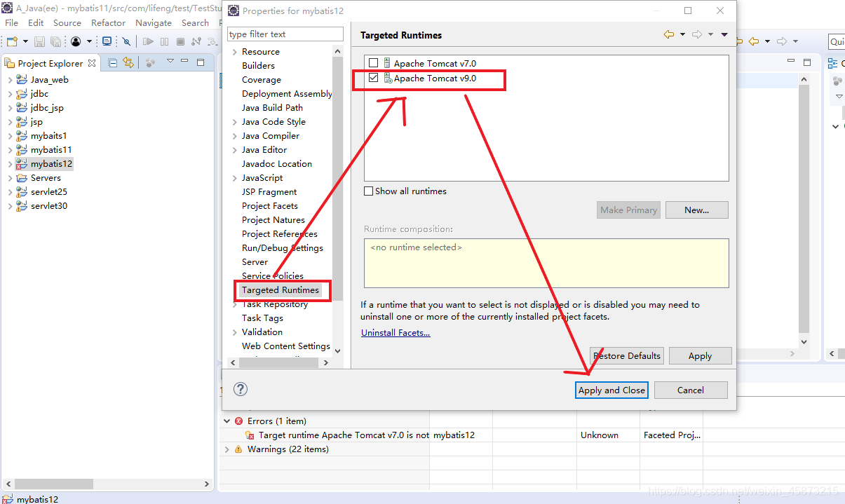Select the servlet30 project in Project Explorer
The width and height of the screenshot is (845, 504).
tap(49, 206)
